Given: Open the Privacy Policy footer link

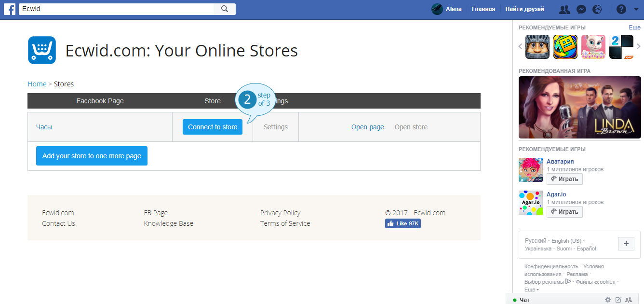Looking at the screenshot, I should [280, 213].
